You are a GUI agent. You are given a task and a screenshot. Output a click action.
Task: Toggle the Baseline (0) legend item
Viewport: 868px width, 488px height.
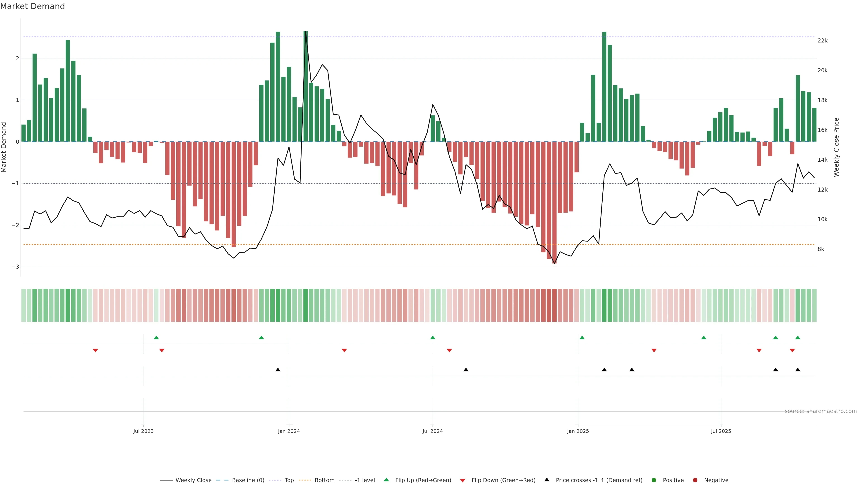tap(248, 480)
